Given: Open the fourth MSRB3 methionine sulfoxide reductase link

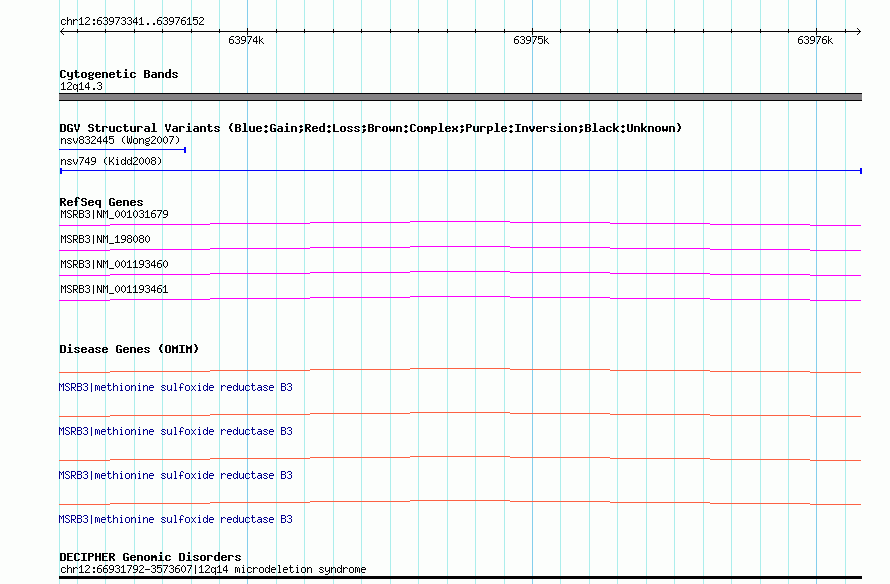Looking at the screenshot, I should tap(175, 519).
